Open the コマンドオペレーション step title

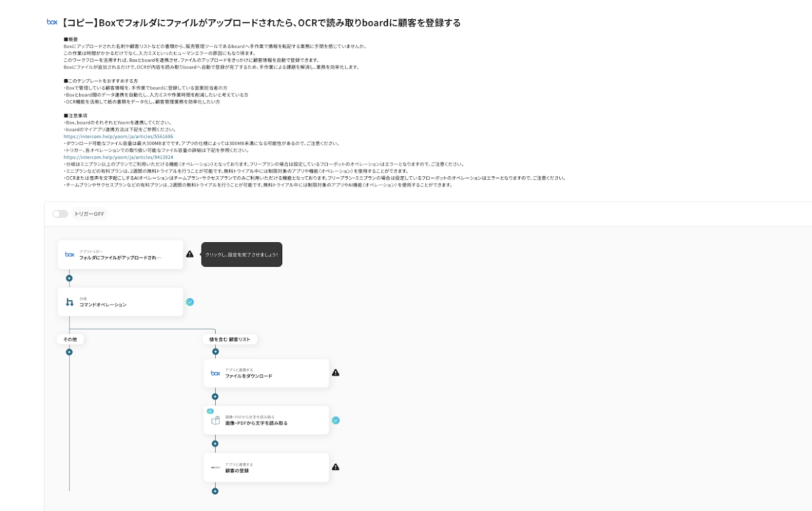(103, 305)
